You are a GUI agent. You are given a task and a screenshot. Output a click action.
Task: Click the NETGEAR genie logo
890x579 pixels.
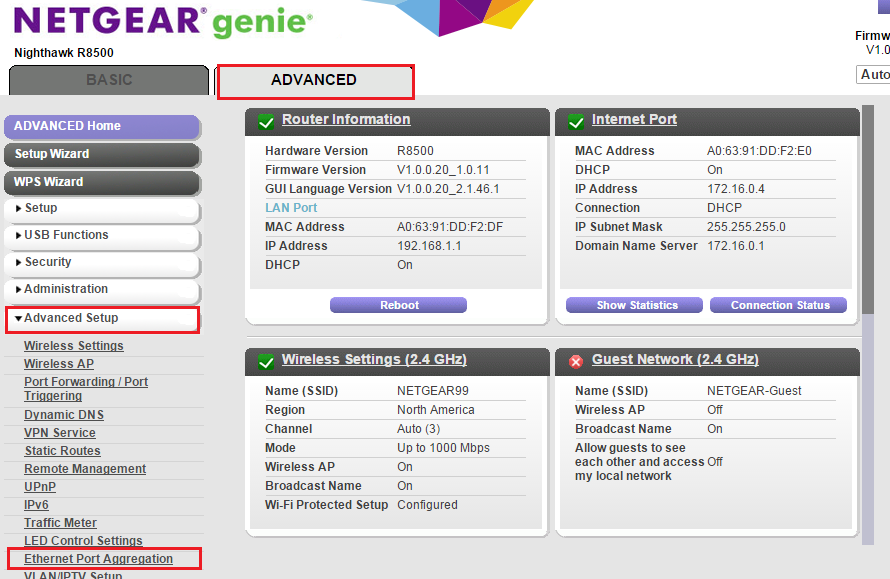click(163, 22)
